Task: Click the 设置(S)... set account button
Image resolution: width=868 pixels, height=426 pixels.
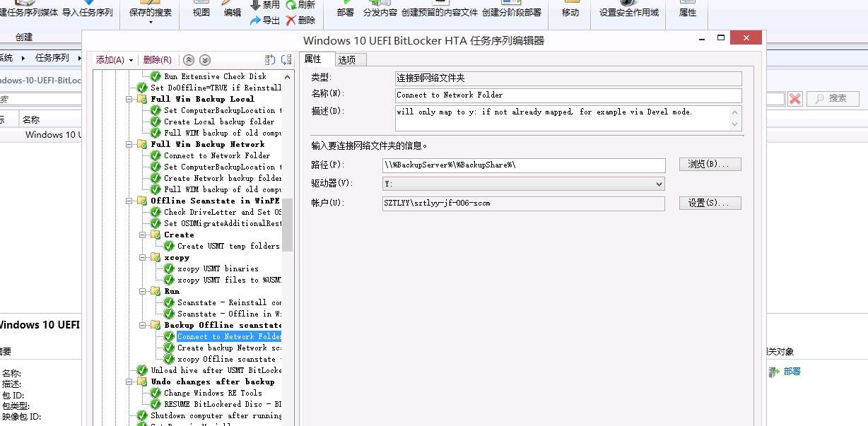Action: click(x=710, y=203)
